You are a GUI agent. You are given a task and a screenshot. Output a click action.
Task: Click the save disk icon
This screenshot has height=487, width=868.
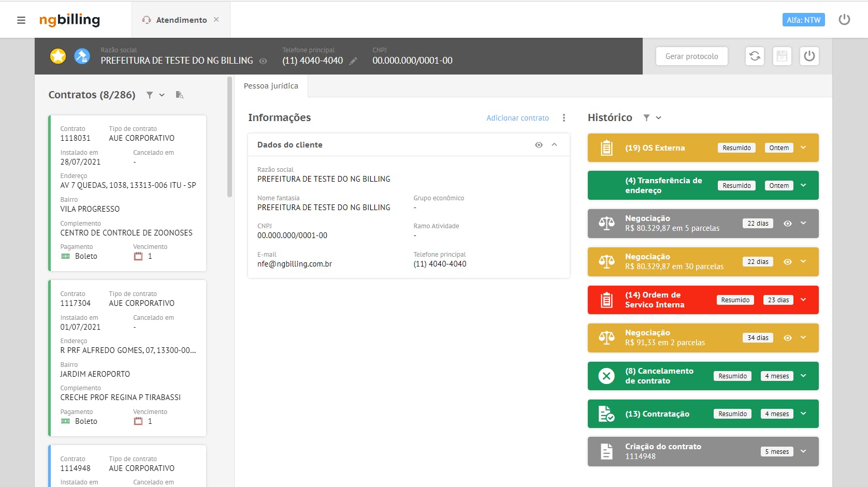point(782,56)
